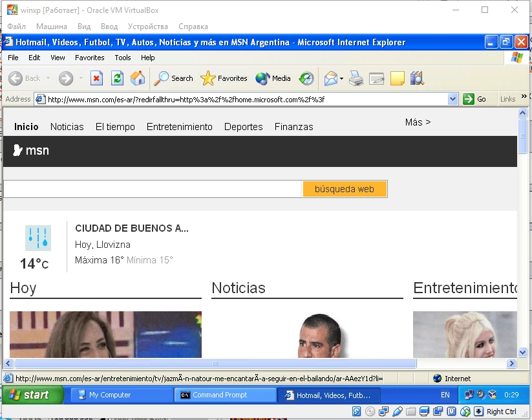Viewport: 532px width, 420px height.
Task: Open the VirtualBox Вид menu
Action: click(84, 27)
